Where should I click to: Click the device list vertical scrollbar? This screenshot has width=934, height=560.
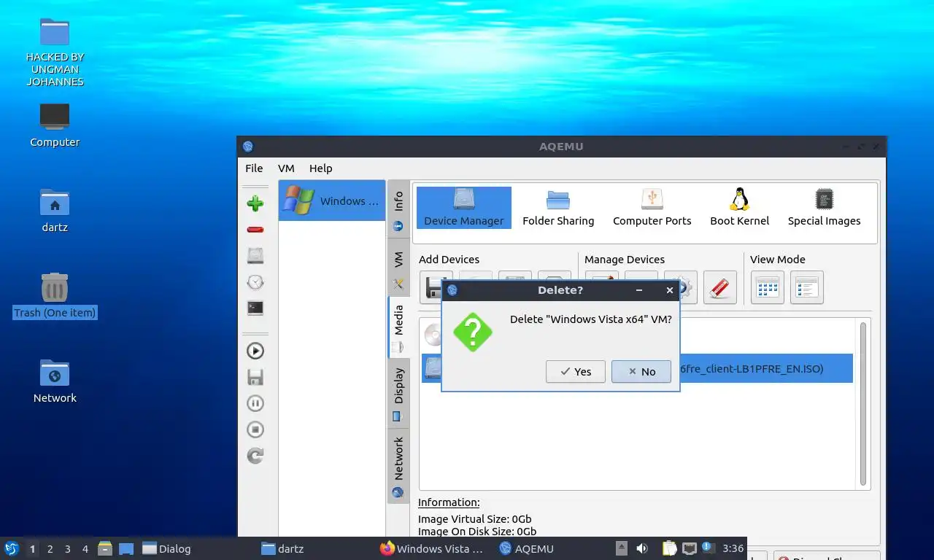coord(864,404)
